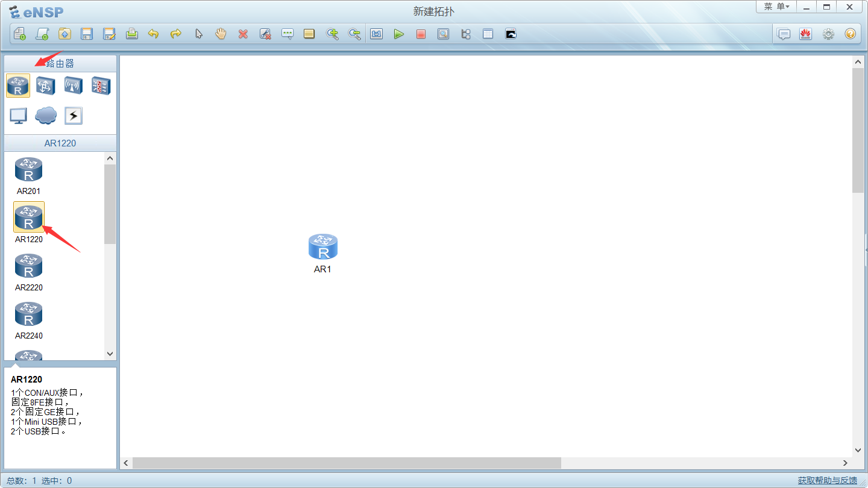Image resolution: width=868 pixels, height=488 pixels.
Task: Click the Save As icon with pencil
Action: (109, 34)
